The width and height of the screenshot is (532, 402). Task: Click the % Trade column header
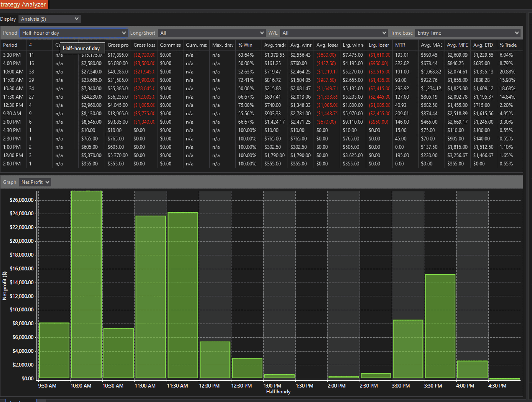(x=508, y=45)
